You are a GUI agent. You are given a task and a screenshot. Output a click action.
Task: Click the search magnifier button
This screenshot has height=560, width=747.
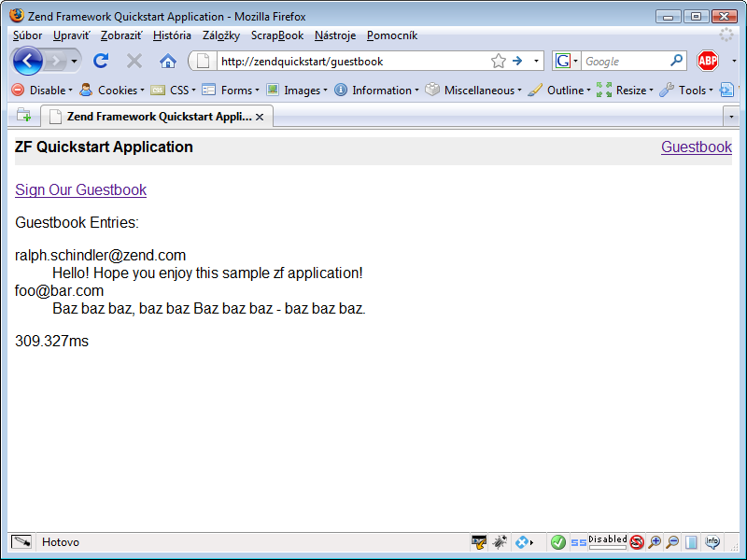(676, 61)
